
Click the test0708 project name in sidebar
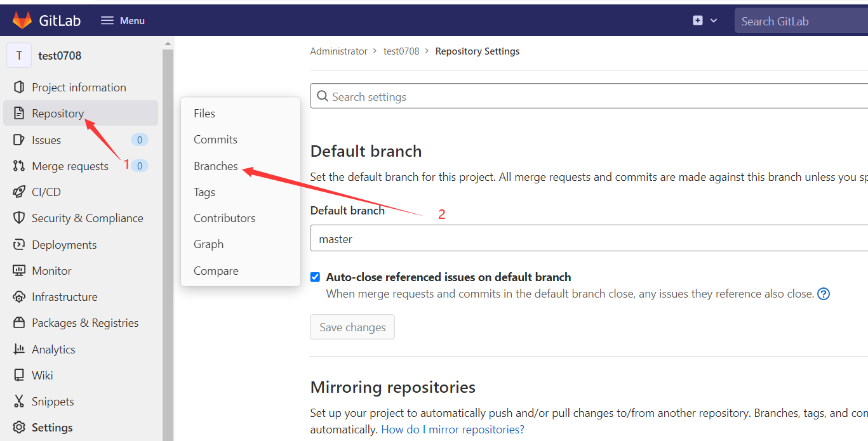point(60,56)
